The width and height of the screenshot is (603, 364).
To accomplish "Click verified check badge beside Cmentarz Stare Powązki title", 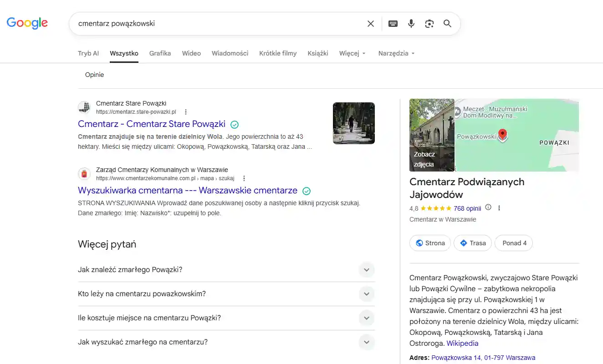I will pos(235,124).
